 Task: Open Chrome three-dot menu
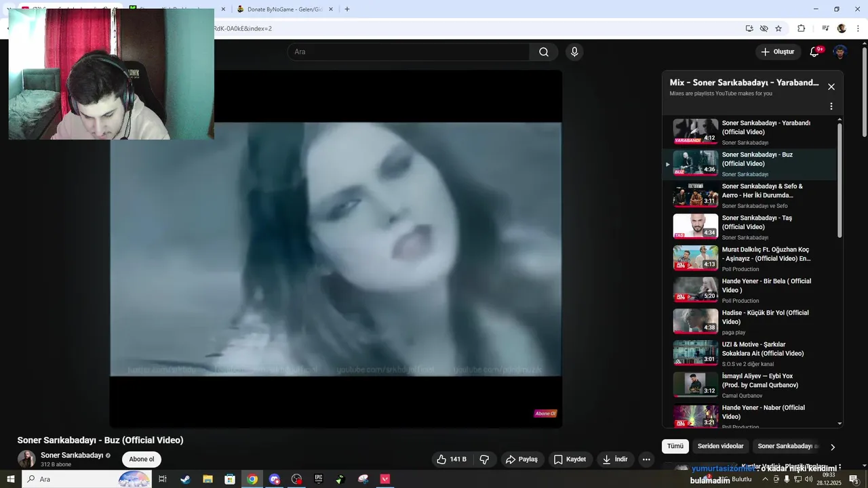[858, 28]
